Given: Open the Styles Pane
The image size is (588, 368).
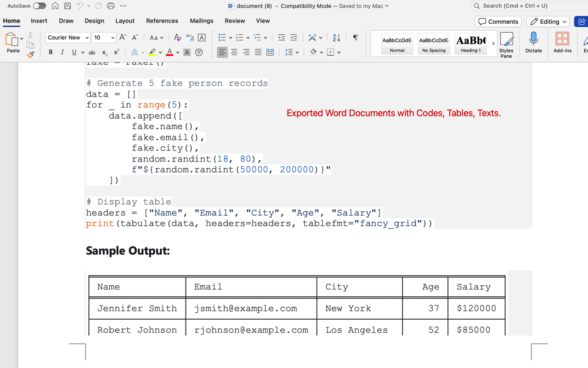Looking at the screenshot, I should coord(506,45).
